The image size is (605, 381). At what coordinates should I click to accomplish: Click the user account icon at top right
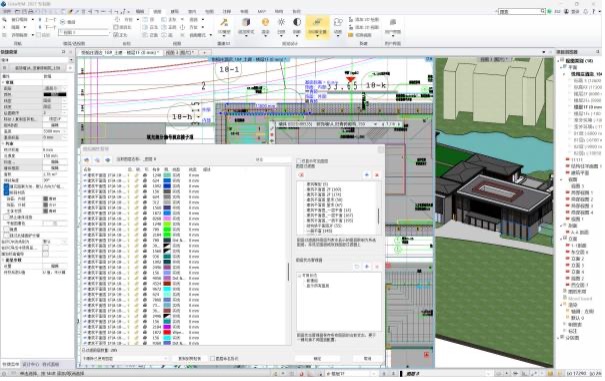566,12
